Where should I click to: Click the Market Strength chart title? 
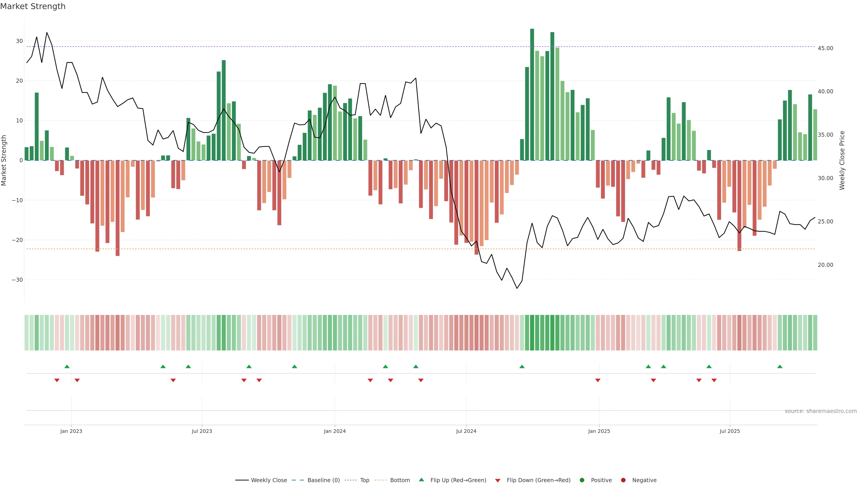coord(33,6)
